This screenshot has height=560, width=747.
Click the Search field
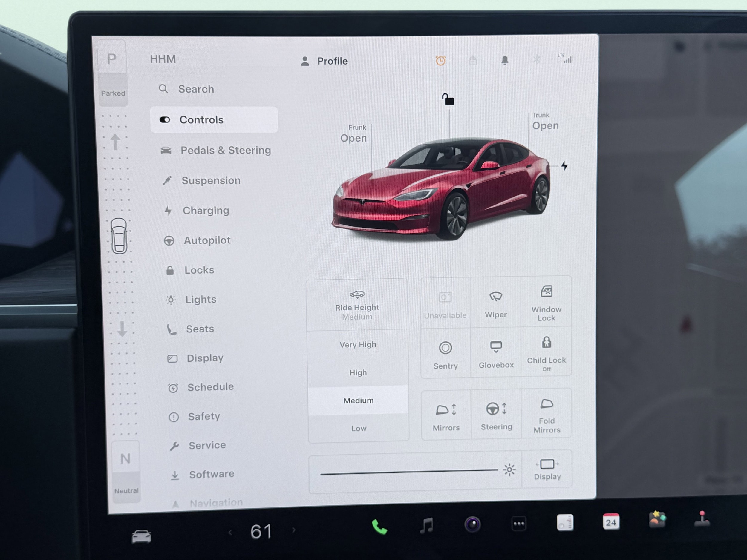pos(196,89)
